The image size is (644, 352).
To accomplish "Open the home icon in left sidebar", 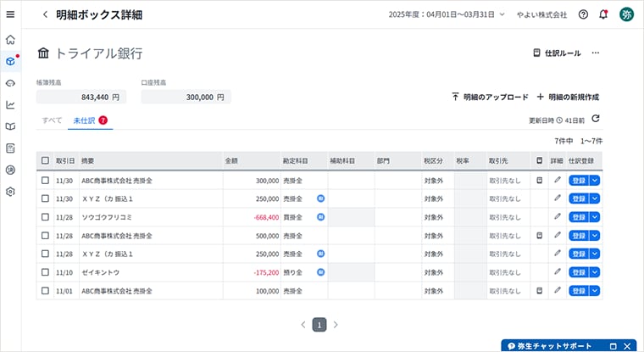I will [x=10, y=39].
